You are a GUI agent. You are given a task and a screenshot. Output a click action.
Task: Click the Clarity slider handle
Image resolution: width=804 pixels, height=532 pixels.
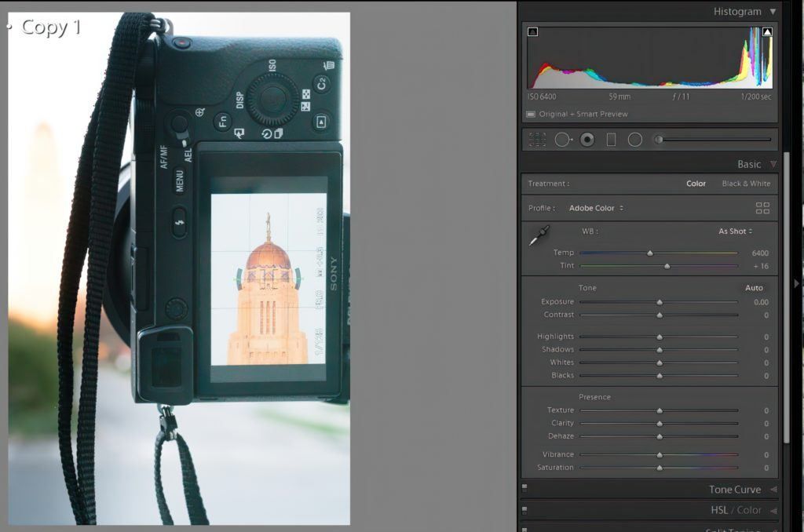[x=660, y=424]
